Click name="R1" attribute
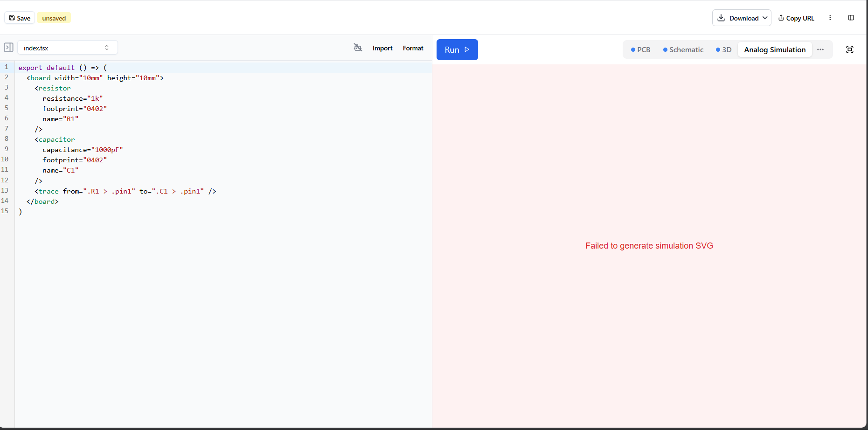This screenshot has height=430, width=868. 60,119
